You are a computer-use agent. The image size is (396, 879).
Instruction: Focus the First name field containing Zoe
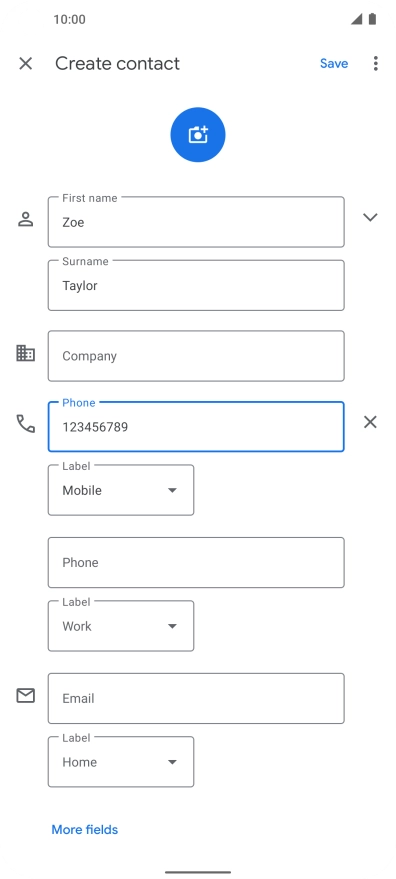coord(196,222)
